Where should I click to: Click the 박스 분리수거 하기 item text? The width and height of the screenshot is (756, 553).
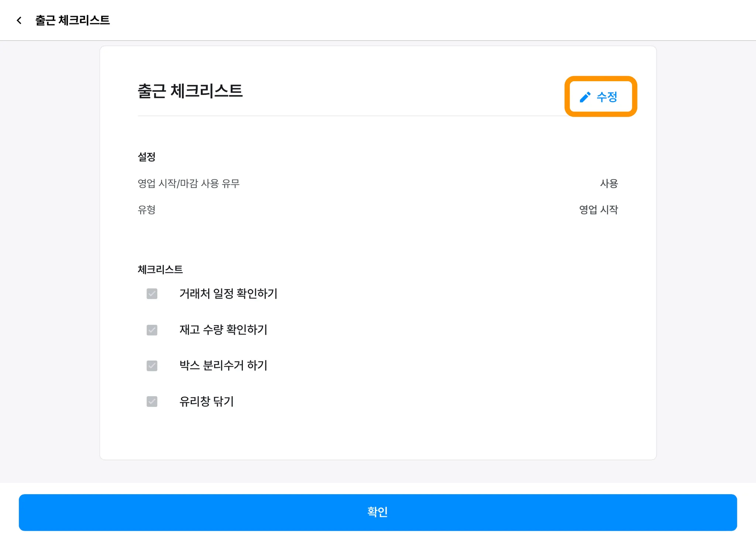point(223,365)
